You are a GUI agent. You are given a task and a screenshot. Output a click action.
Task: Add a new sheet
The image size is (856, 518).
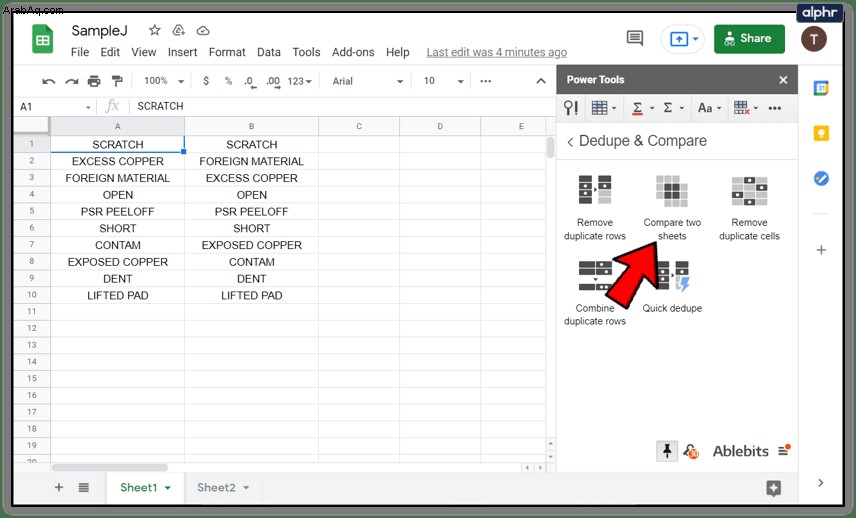tap(59, 487)
